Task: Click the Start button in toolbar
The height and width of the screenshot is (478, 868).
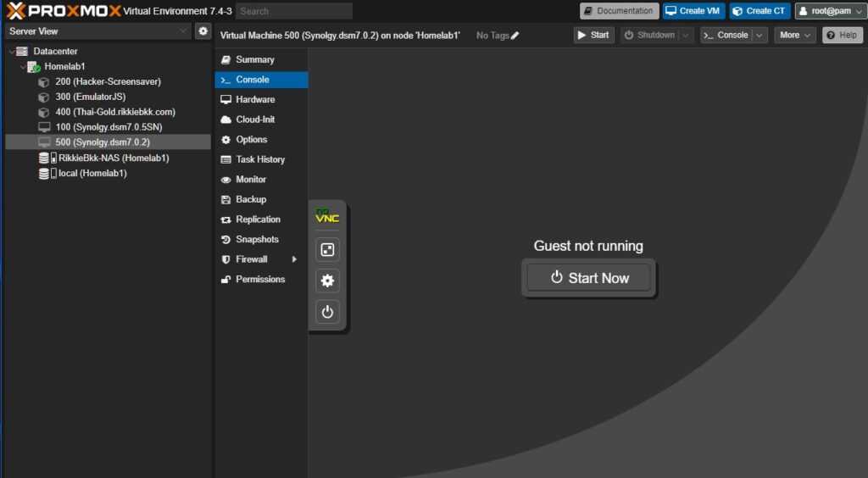Action: [594, 35]
